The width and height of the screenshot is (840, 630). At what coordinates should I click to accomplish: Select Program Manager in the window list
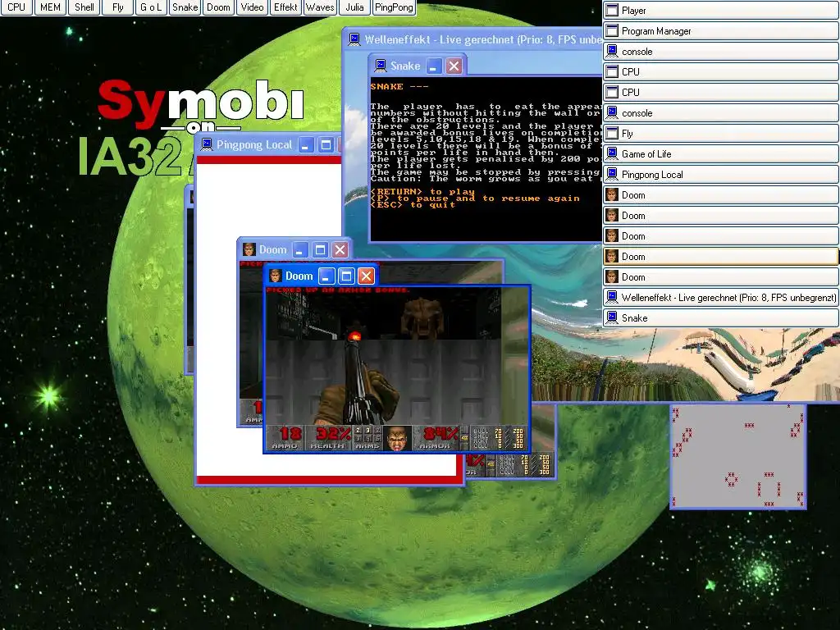click(720, 30)
